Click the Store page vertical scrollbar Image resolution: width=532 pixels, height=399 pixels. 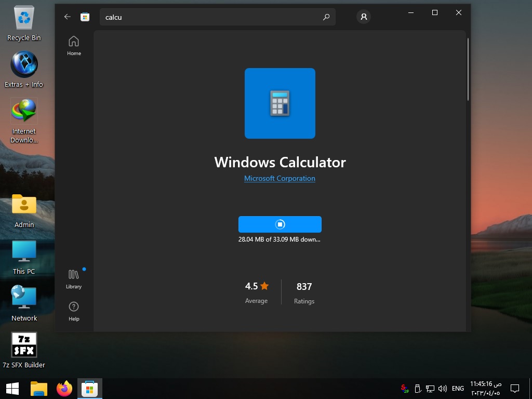pyautogui.click(x=468, y=69)
